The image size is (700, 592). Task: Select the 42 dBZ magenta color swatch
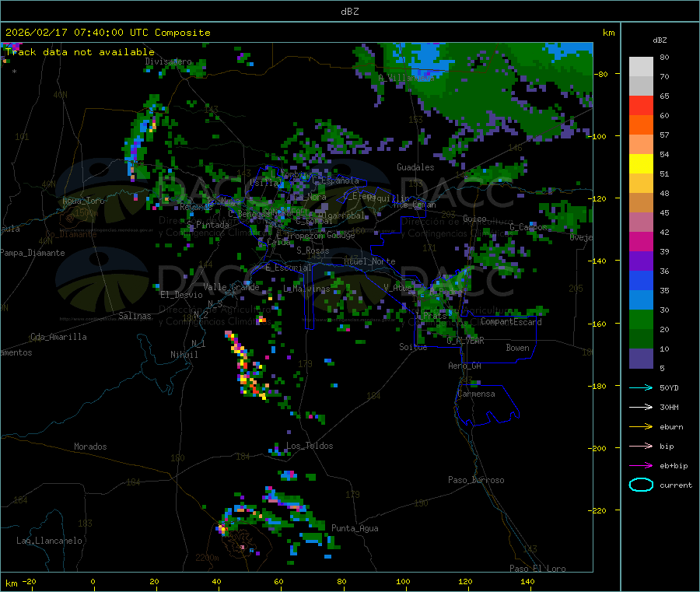(x=641, y=241)
